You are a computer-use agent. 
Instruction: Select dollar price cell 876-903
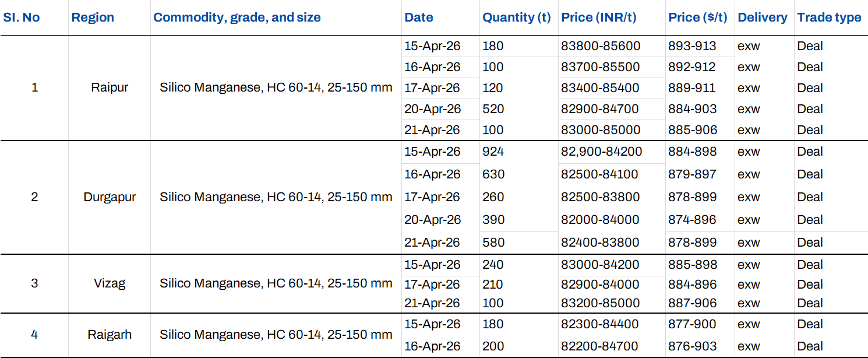pyautogui.click(x=693, y=346)
